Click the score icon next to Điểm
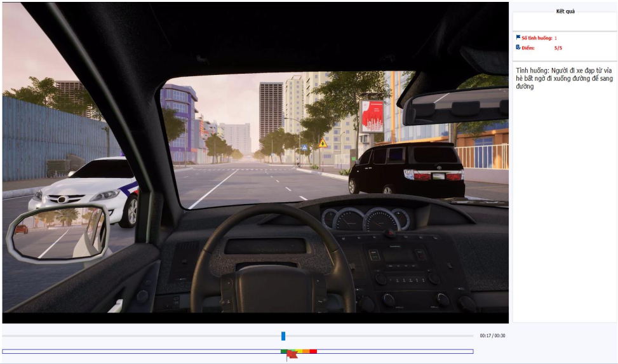This screenshot has height=364, width=618. (518, 47)
